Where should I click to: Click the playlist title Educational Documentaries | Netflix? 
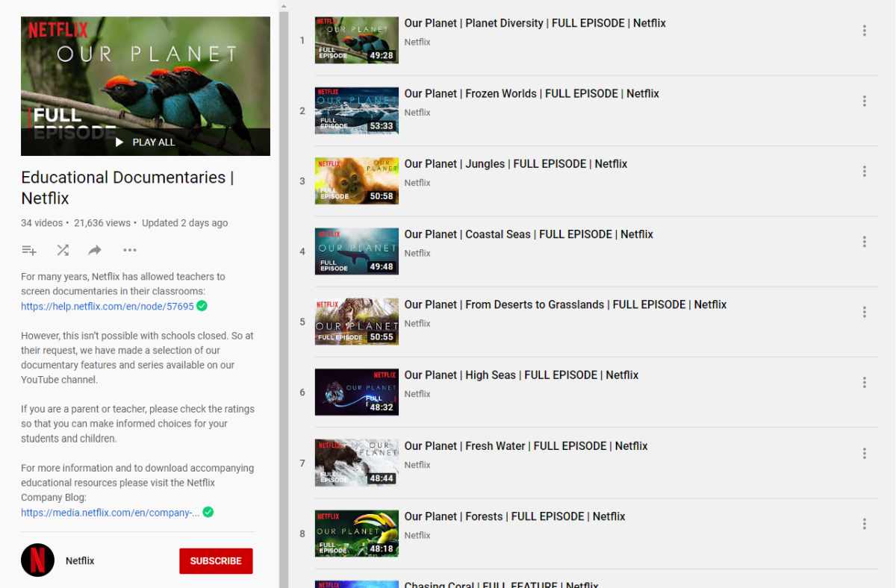point(128,187)
